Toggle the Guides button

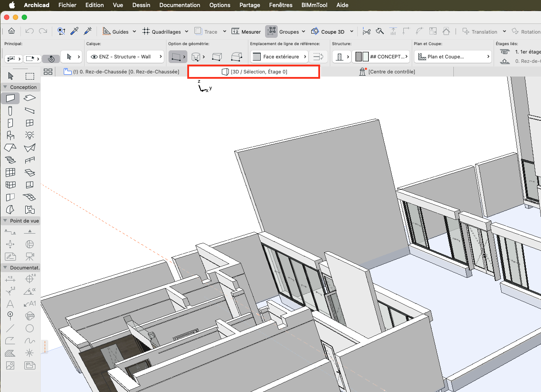pyautogui.click(x=115, y=31)
